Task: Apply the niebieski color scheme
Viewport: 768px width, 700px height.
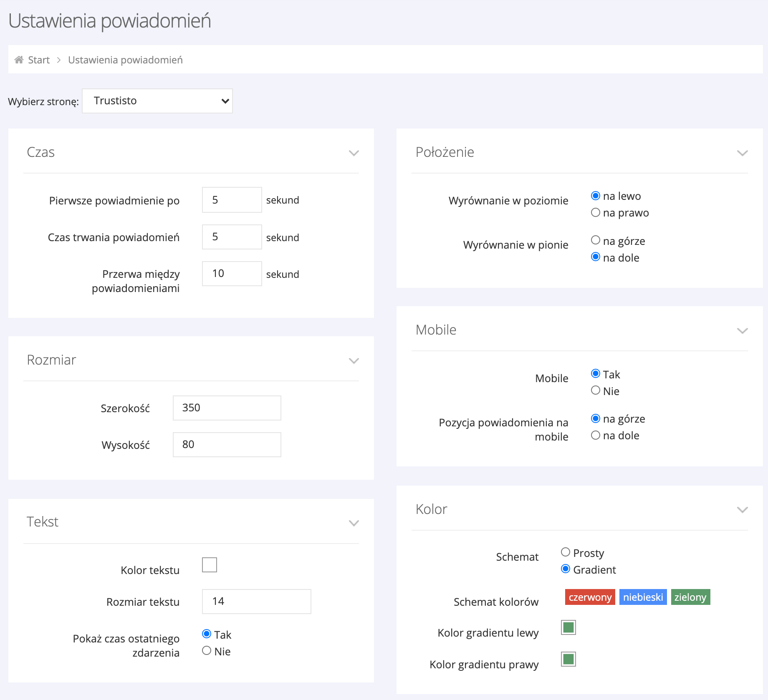Action: click(x=643, y=597)
